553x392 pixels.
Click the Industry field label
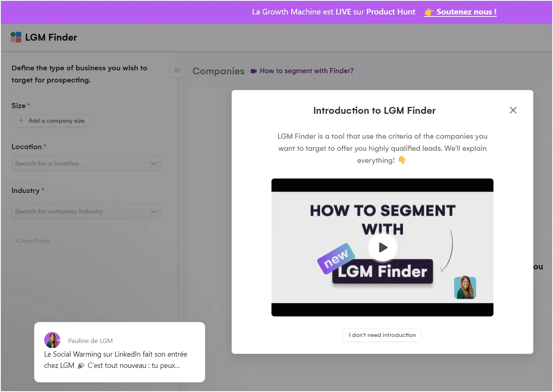tap(25, 191)
